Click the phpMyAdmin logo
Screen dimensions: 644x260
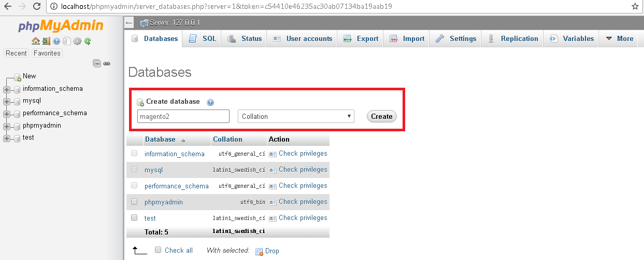coord(61,26)
